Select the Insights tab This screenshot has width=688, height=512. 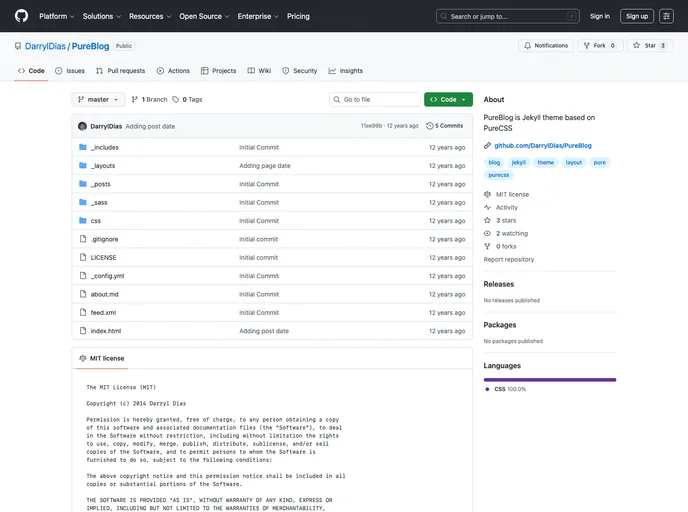pyautogui.click(x=345, y=71)
